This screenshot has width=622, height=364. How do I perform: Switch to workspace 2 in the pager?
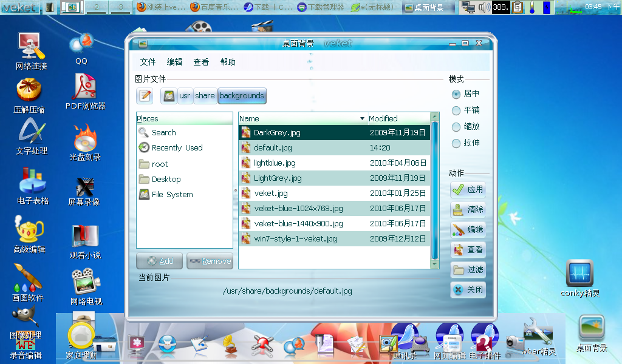point(97,7)
